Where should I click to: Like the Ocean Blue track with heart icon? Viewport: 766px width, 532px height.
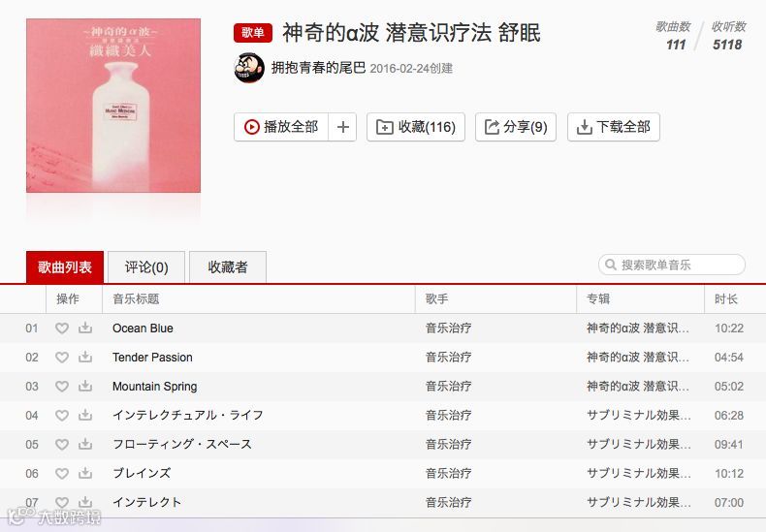61,328
